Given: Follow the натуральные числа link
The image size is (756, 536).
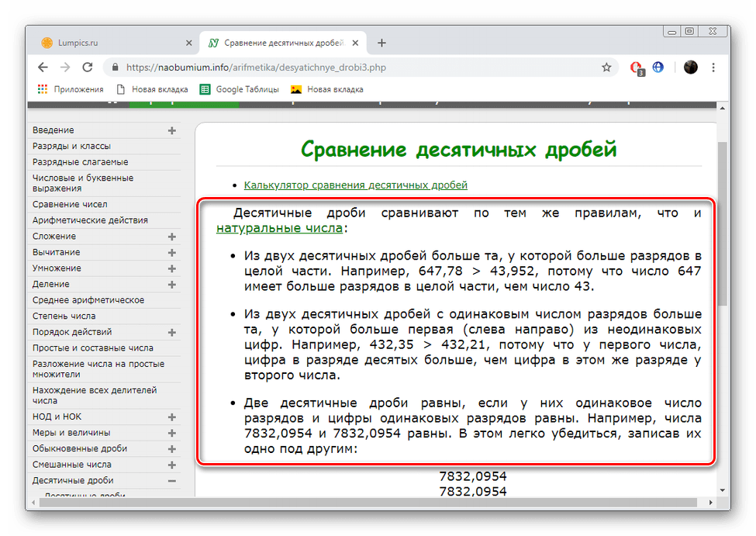Looking at the screenshot, I should tap(279, 228).
